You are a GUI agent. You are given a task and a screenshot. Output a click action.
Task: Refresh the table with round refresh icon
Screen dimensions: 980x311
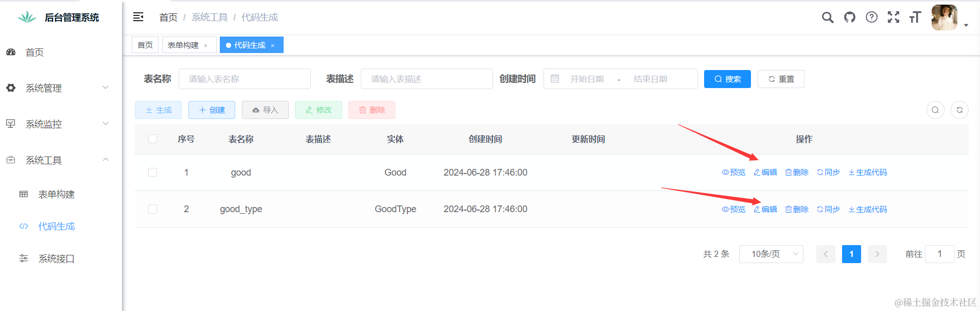coord(959,110)
